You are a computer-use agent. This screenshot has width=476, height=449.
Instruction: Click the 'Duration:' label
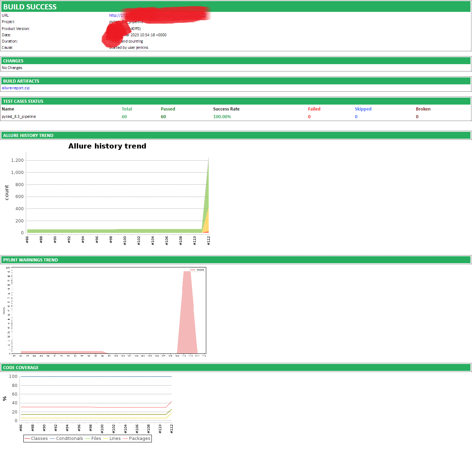(10, 41)
